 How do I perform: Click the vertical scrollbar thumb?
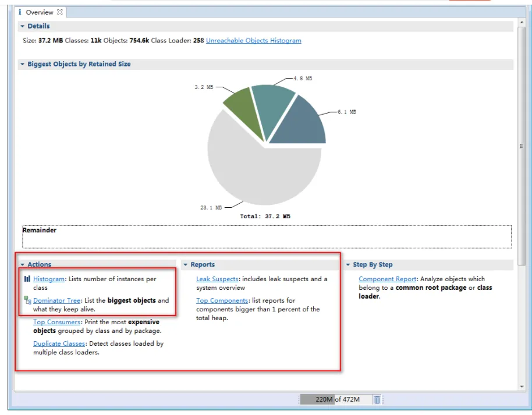[522, 146]
